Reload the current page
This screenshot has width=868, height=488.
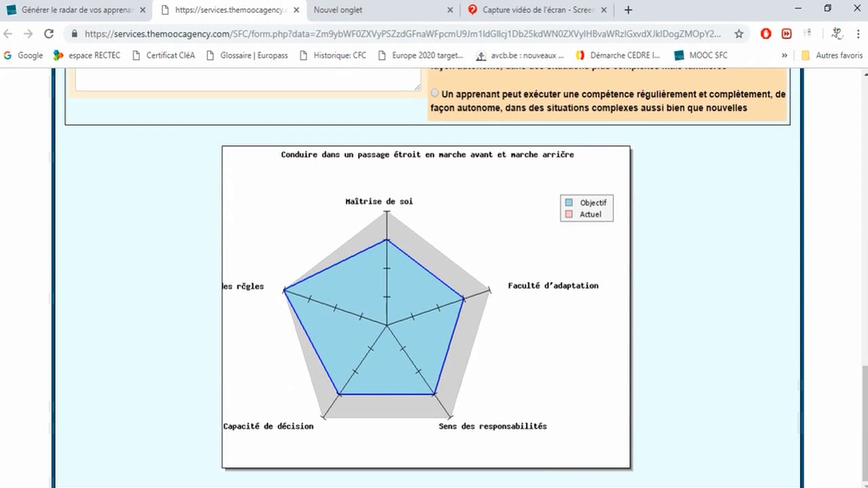[49, 33]
